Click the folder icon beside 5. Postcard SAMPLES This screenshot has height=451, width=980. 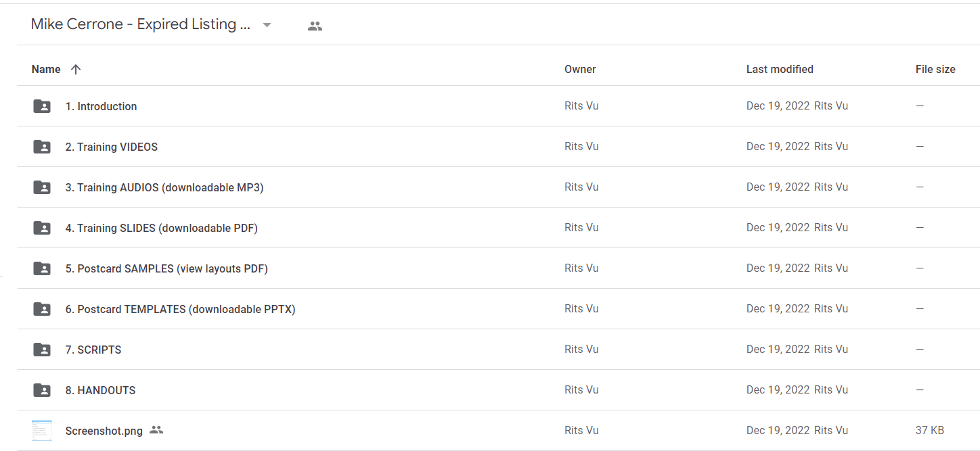42,268
